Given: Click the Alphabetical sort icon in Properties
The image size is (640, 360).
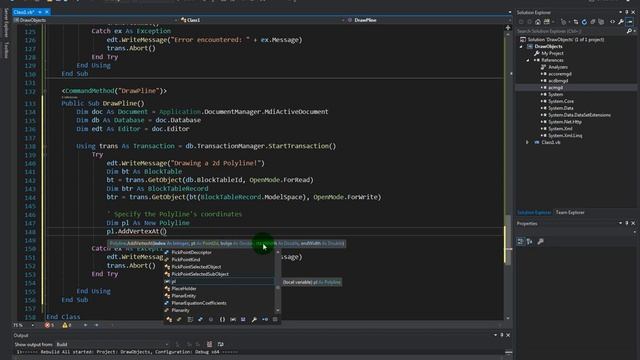Looking at the screenshot, I should tap(529, 242).
